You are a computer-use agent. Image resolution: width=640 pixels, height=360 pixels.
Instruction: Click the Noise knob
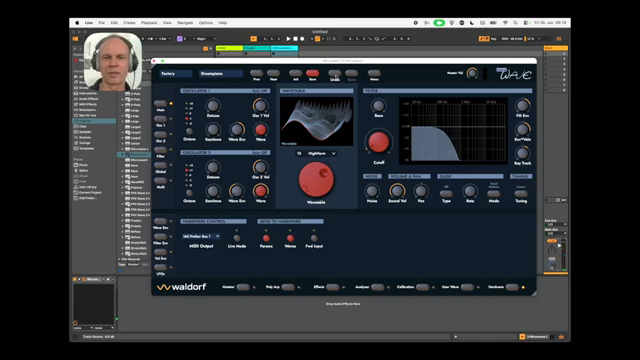(x=372, y=191)
